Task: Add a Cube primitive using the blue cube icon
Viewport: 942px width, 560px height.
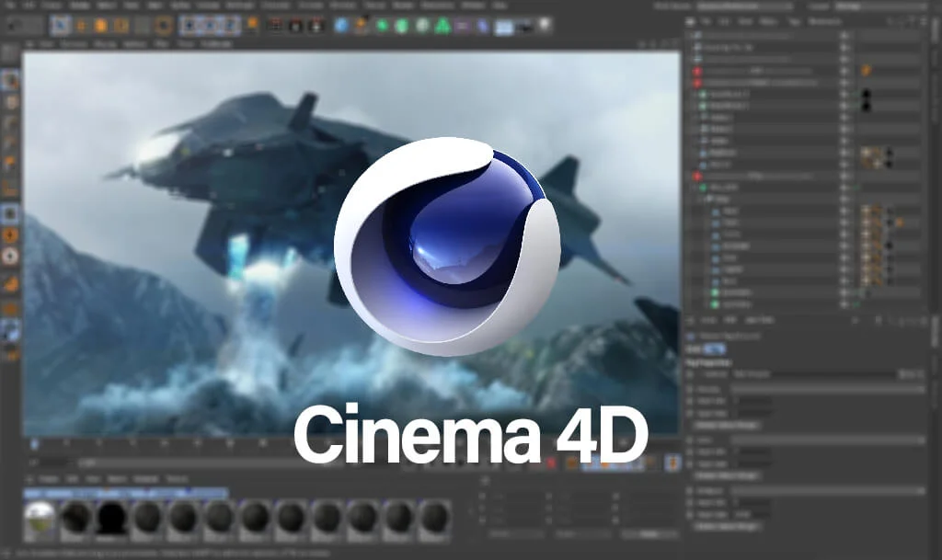Action: 341,26
